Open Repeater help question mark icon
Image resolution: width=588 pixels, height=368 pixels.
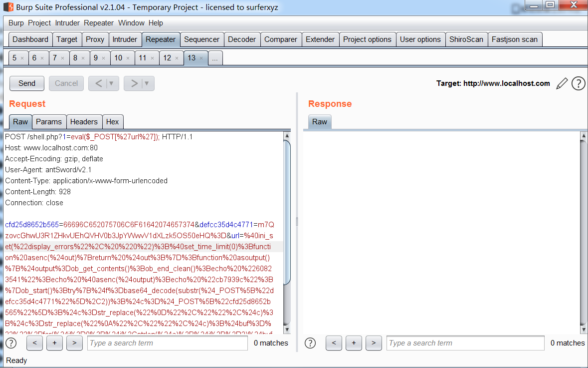tap(578, 83)
